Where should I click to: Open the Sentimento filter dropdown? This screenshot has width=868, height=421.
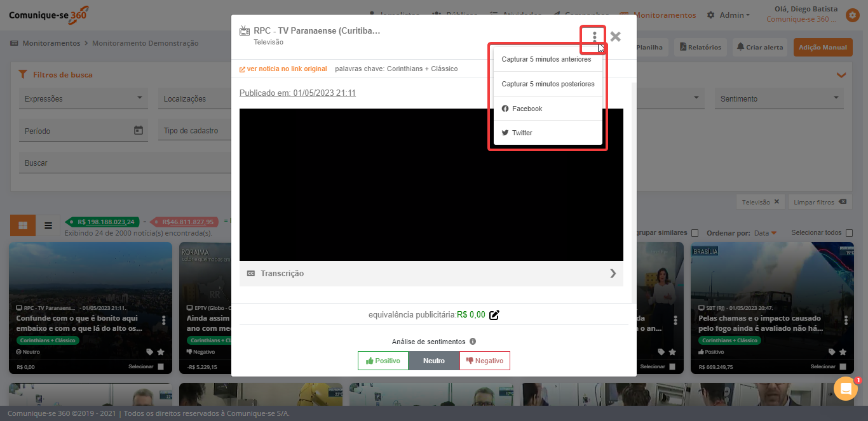coord(780,98)
